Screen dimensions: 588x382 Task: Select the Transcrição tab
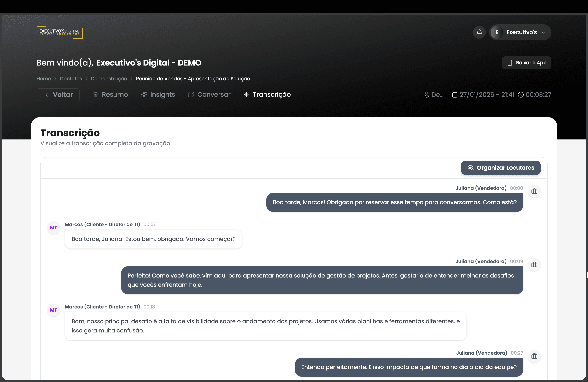tap(267, 95)
